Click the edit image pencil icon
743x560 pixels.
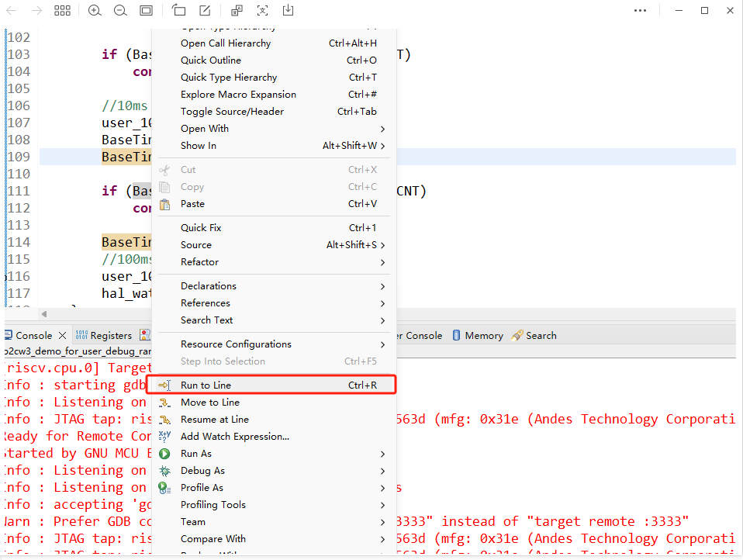[x=205, y=11]
